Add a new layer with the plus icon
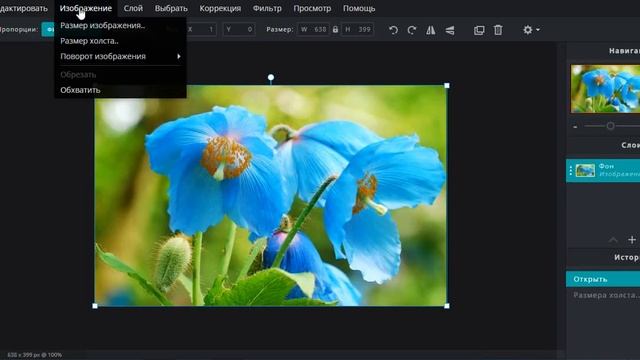This screenshot has width=640, height=360. tap(632, 240)
